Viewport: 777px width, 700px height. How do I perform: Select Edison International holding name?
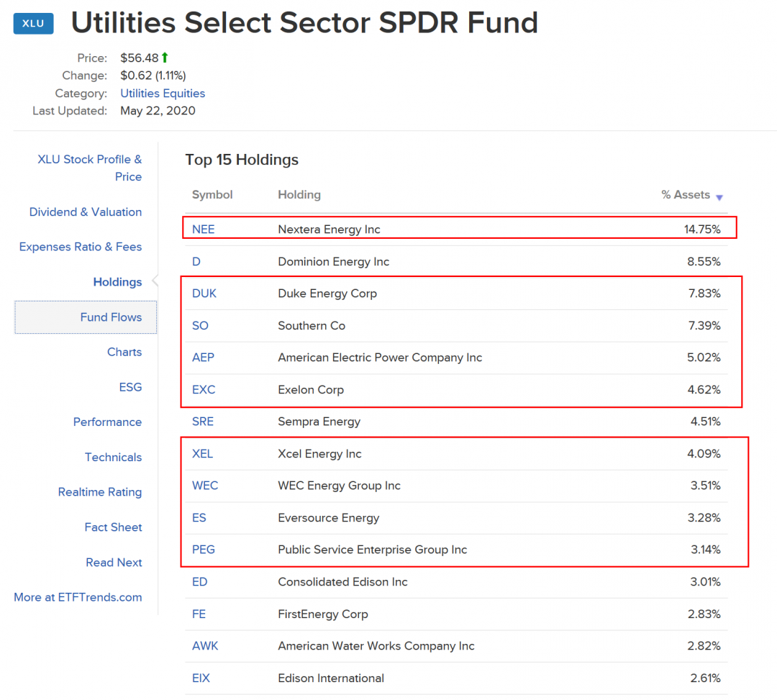point(331,678)
